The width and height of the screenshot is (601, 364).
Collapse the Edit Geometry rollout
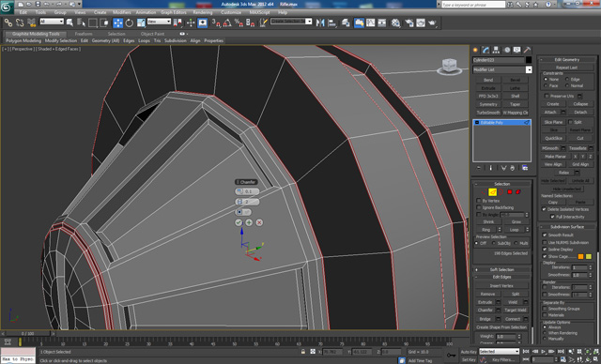click(x=567, y=59)
